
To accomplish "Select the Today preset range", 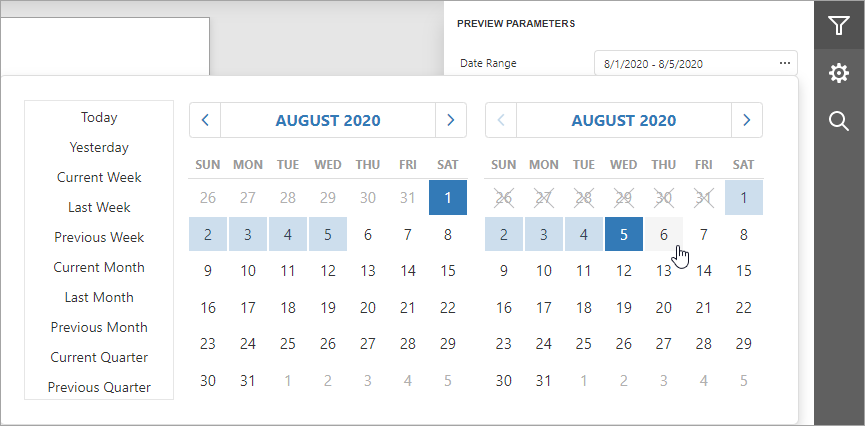I will pyautogui.click(x=99, y=117).
